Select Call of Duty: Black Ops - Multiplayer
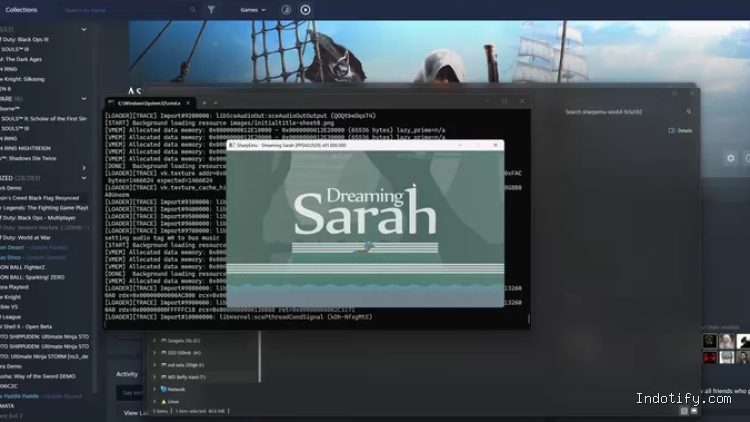This screenshot has width=750, height=422. [x=38, y=218]
